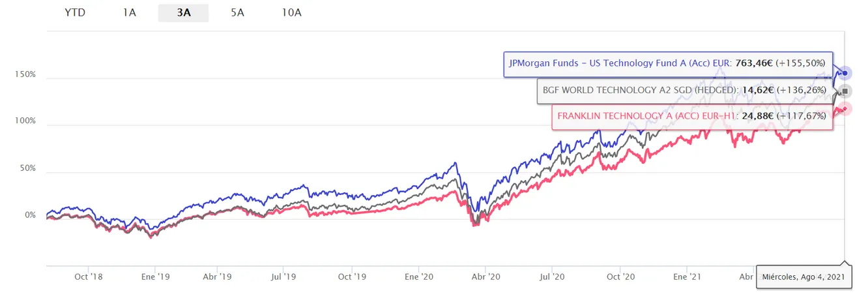The height and width of the screenshot is (300, 868).
Task: Click the Oct '18 x-axis date
Action: 90,277
